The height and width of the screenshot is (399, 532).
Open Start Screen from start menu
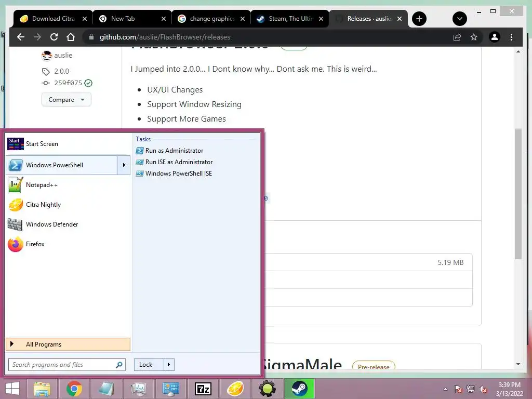[68, 144]
